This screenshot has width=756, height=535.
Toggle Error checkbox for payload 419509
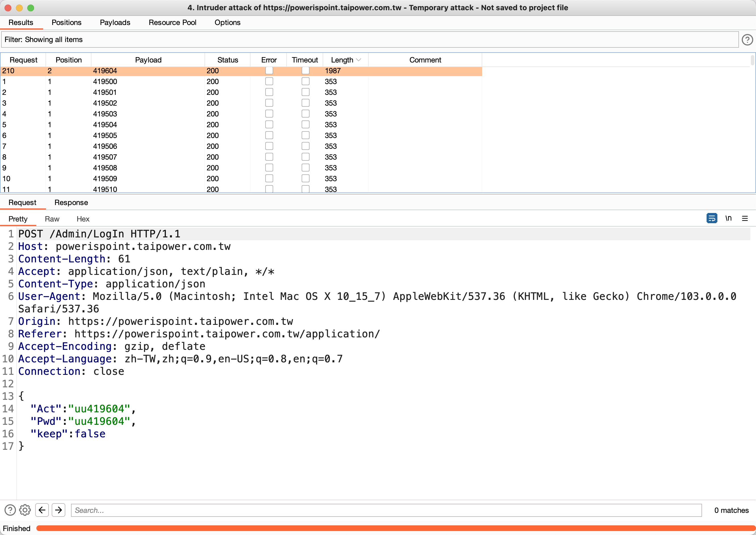(269, 179)
